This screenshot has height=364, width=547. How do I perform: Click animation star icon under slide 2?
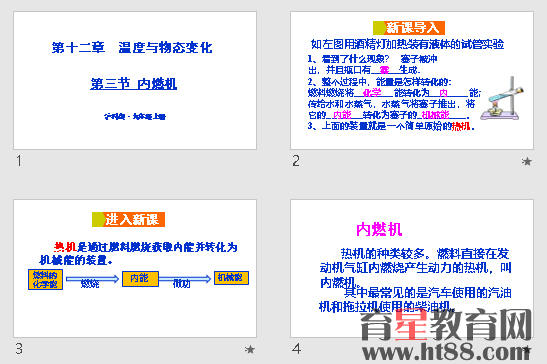point(526,161)
